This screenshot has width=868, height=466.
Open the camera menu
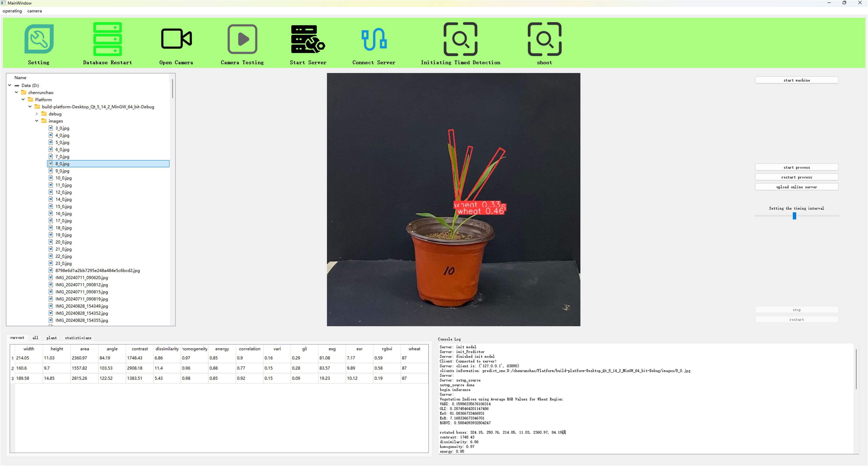34,11
